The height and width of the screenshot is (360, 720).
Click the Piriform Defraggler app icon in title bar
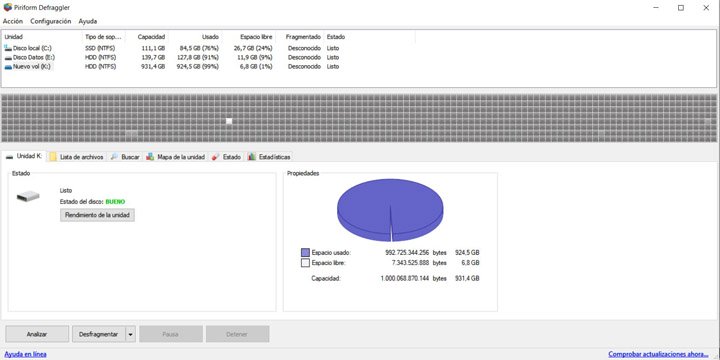(7, 7)
